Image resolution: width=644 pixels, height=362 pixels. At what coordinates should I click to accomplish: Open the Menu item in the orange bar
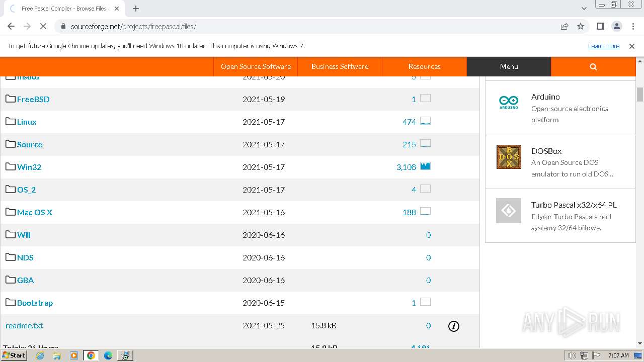[x=509, y=66]
